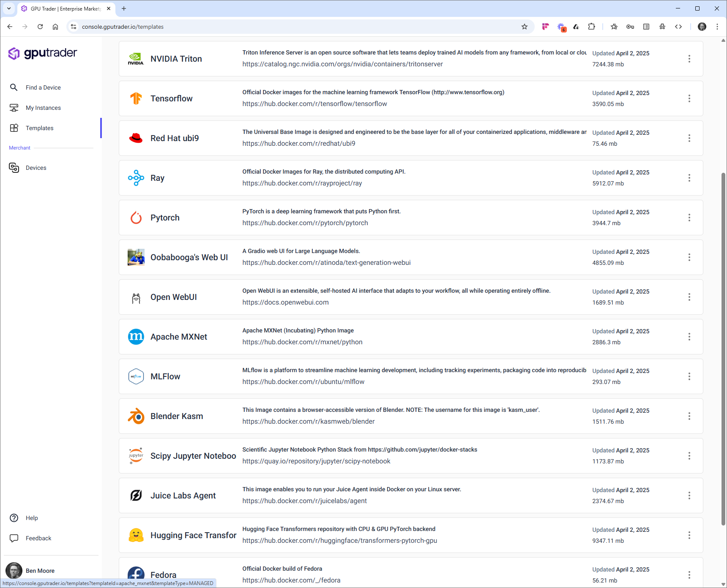Open Find a Device search icon
Viewport: 727px width, 588px height.
[14, 87]
